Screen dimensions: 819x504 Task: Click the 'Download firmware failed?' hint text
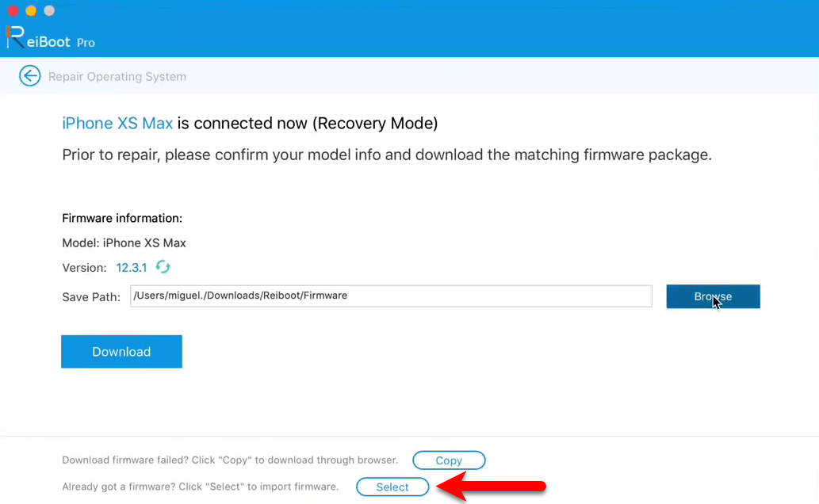[230, 460]
